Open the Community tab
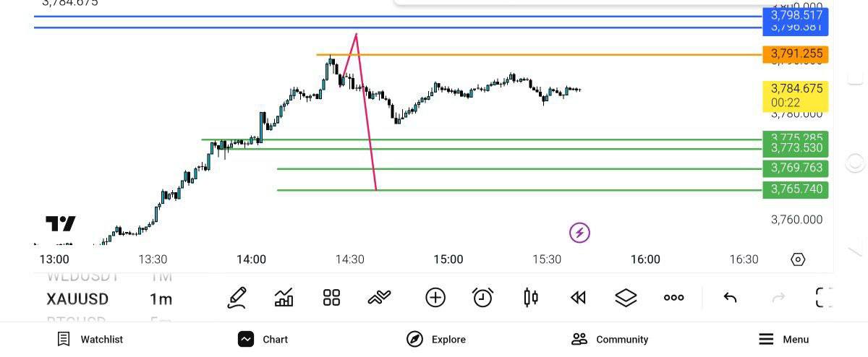 tap(610, 339)
